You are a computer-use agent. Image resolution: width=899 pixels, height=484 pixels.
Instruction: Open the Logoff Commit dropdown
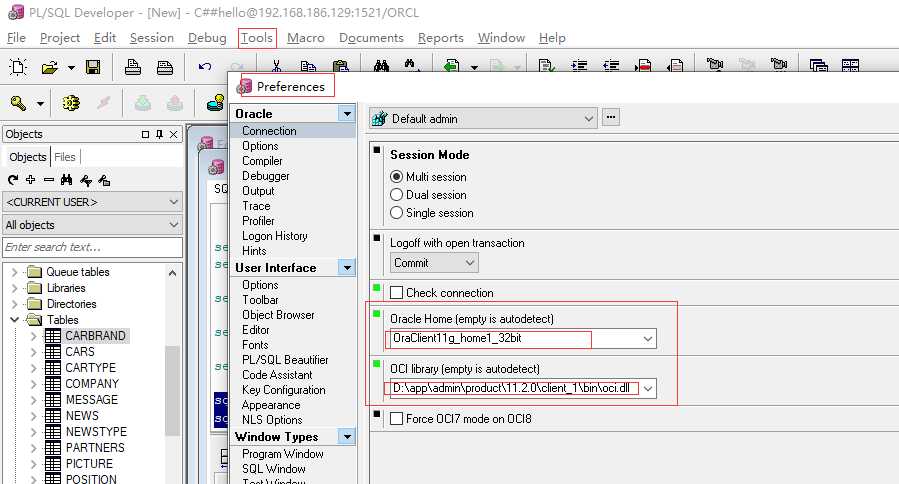(x=470, y=263)
